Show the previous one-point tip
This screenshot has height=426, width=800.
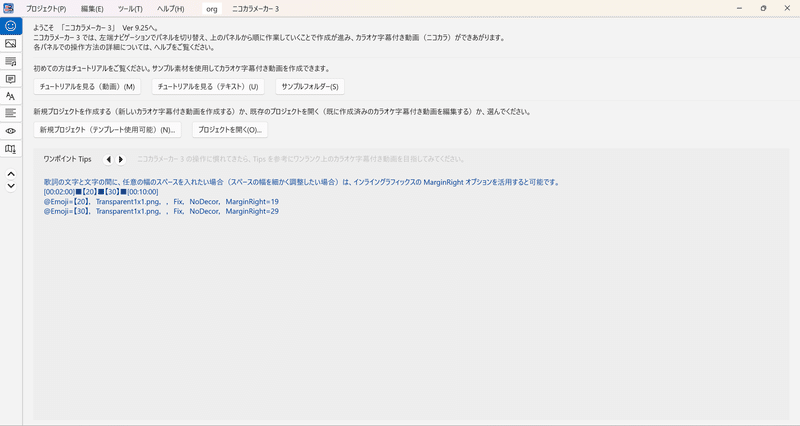point(108,160)
